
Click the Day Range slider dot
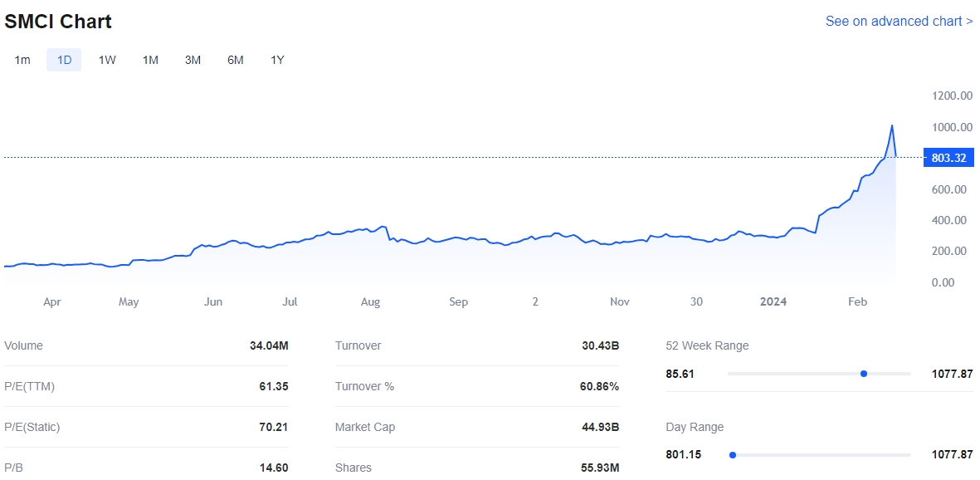[x=732, y=455]
